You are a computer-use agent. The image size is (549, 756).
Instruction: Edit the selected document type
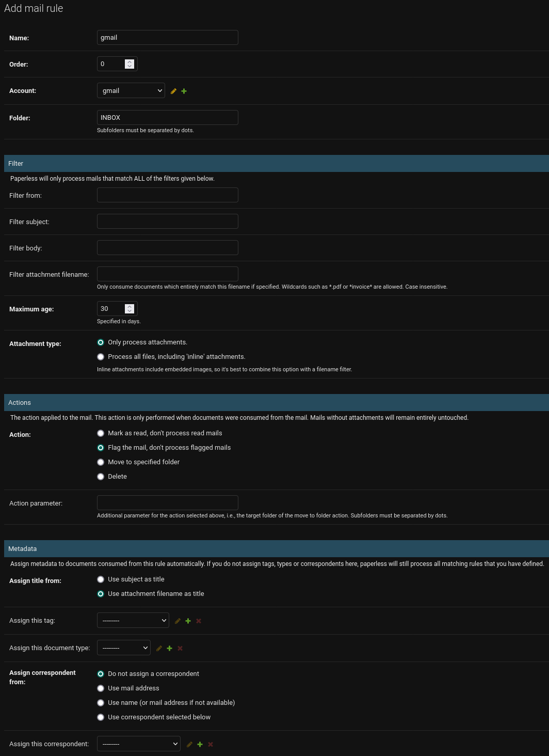coord(159,648)
